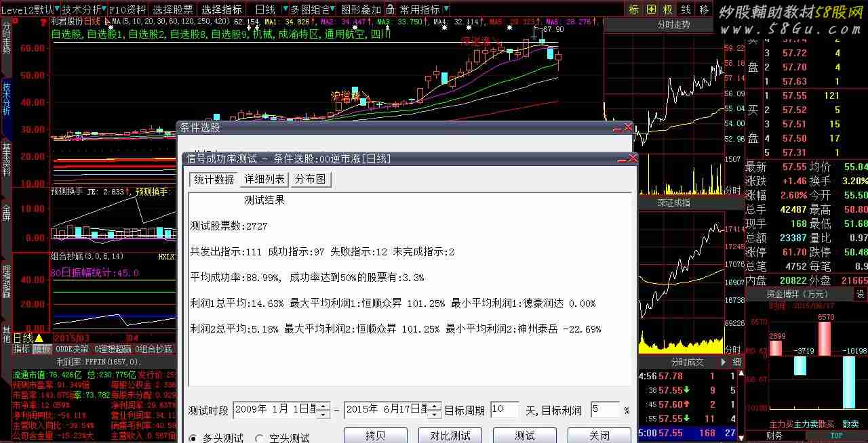868x443 pixels.
Task: Select the 分时走势 side tab
Action: click(6, 39)
